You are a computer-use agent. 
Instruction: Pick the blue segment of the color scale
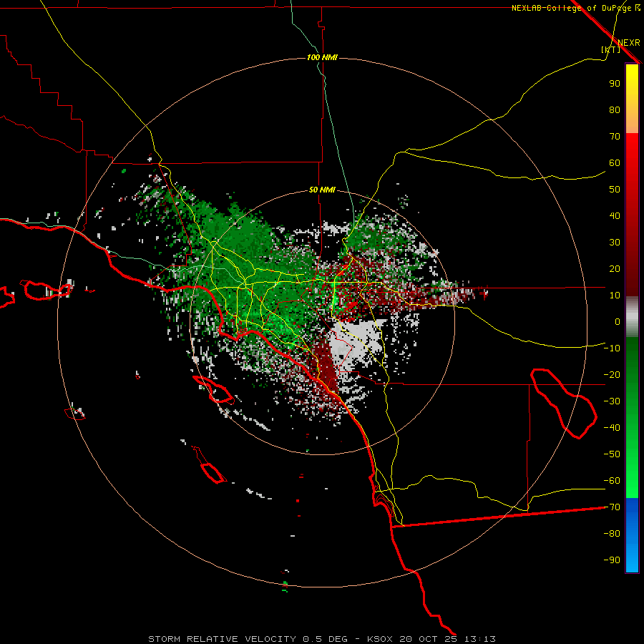pyautogui.click(x=632, y=535)
